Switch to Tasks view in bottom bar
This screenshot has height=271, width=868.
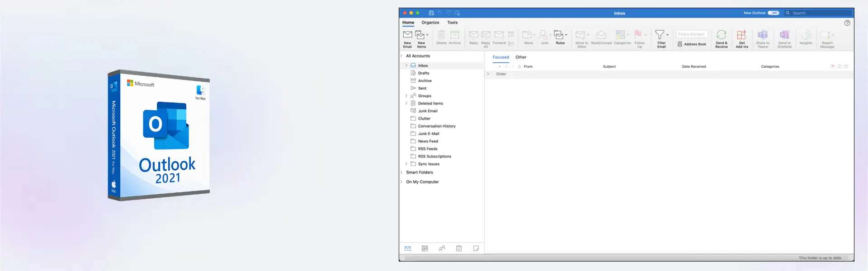point(459,248)
